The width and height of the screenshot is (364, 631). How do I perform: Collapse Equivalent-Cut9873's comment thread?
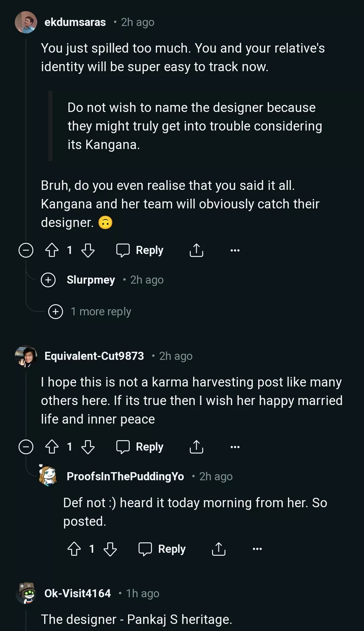pyautogui.click(x=26, y=447)
